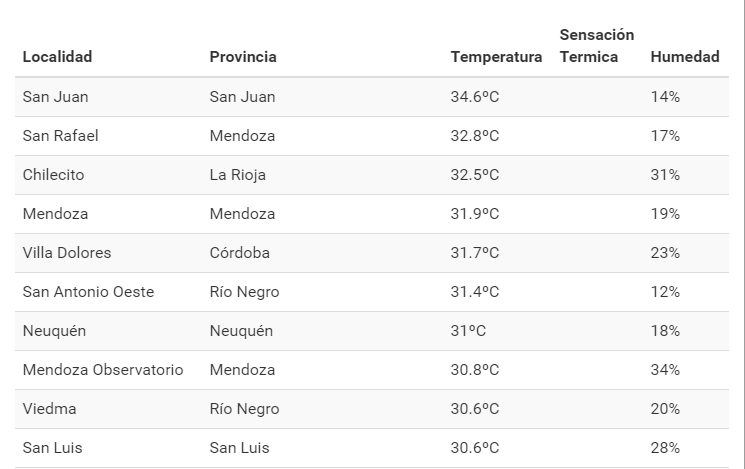This screenshot has width=745, height=469.
Task: Click the Localidad column header
Action: [x=57, y=57]
